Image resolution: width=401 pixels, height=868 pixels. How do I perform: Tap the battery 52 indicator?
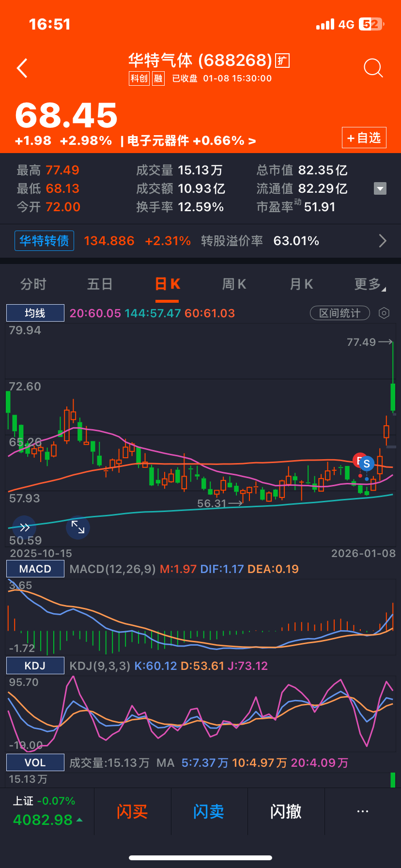[x=371, y=24]
